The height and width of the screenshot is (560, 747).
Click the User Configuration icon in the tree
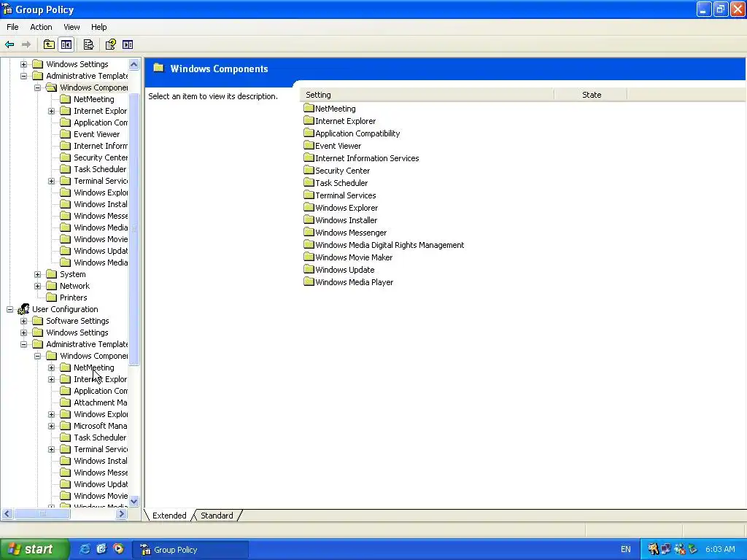click(x=23, y=309)
